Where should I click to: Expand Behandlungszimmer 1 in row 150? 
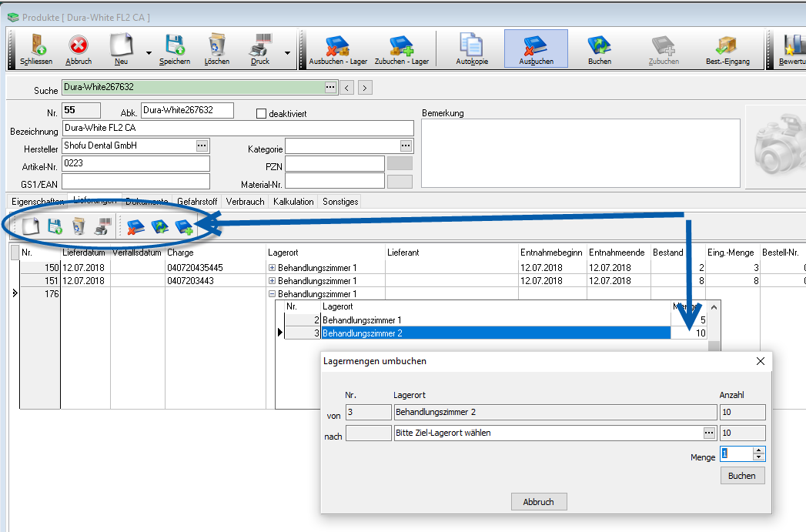pos(272,268)
